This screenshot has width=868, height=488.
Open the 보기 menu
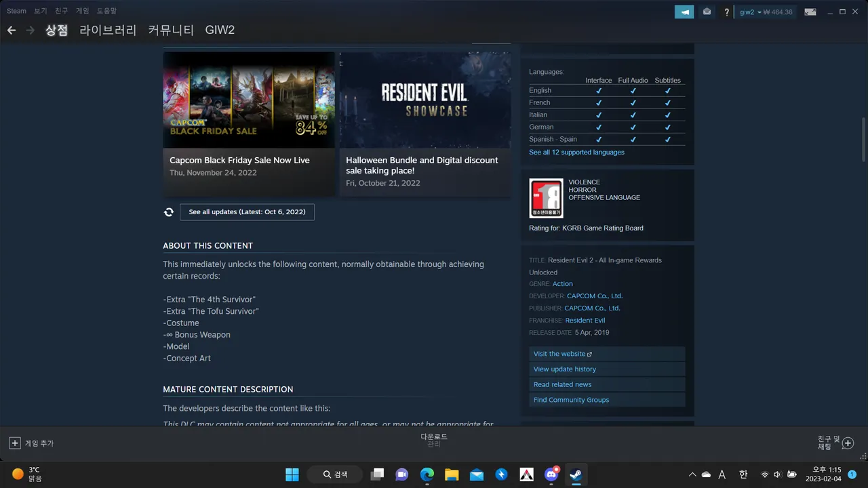pyautogui.click(x=41, y=11)
